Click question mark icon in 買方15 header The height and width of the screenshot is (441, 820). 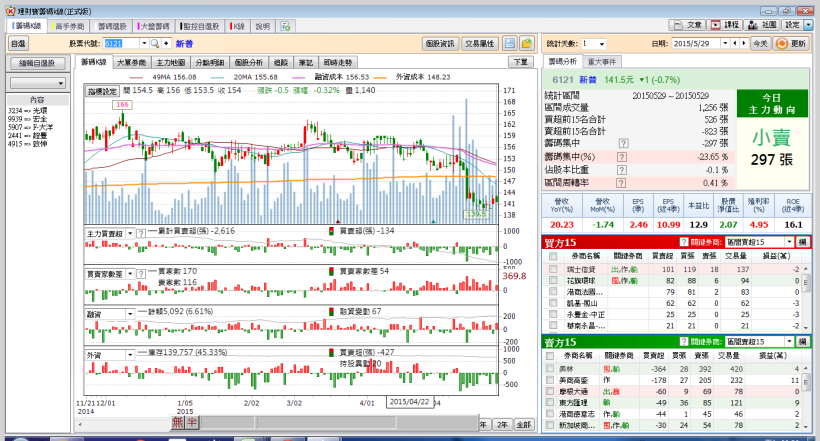(x=683, y=242)
